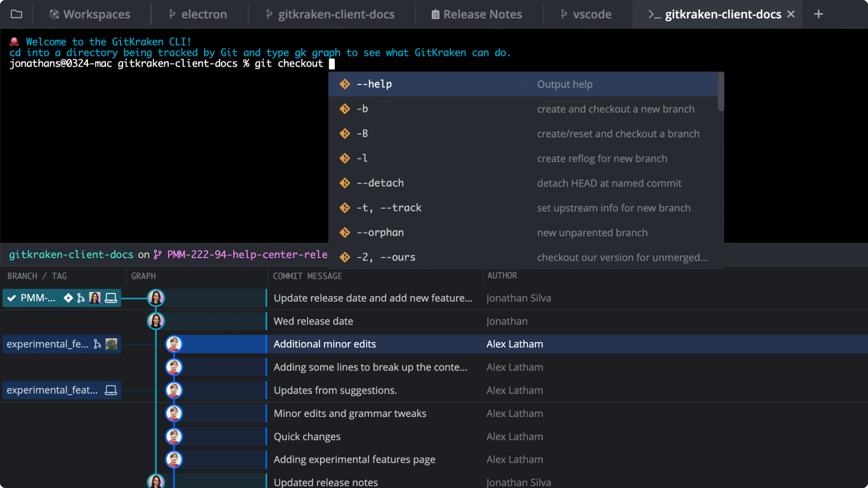Viewport: 868px width, 488px height.
Task: Select commit 'Updates from suggestions.'
Action: pos(335,390)
